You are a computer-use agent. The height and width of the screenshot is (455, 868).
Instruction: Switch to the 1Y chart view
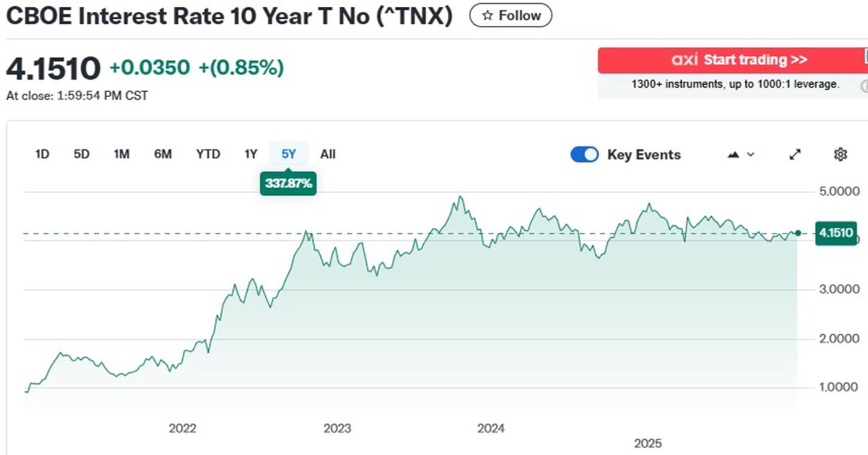click(250, 154)
